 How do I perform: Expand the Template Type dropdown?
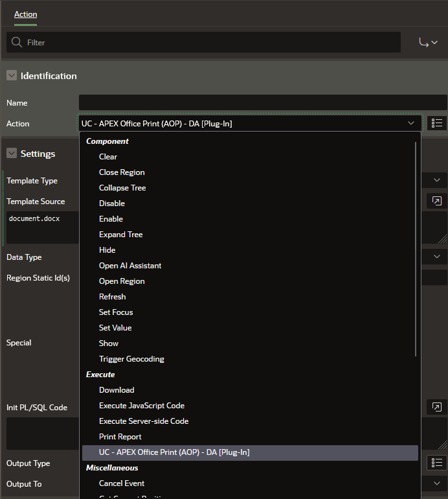pos(437,180)
